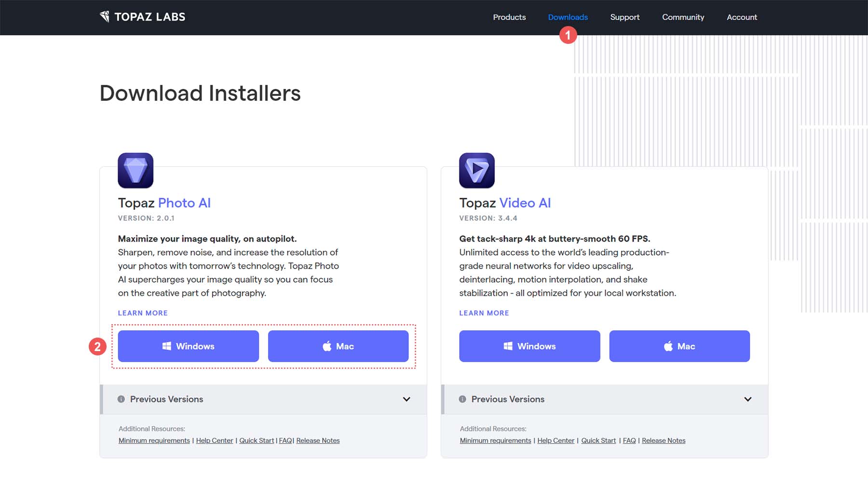Click the info icon beside Video AI Previous Versions

(462, 399)
